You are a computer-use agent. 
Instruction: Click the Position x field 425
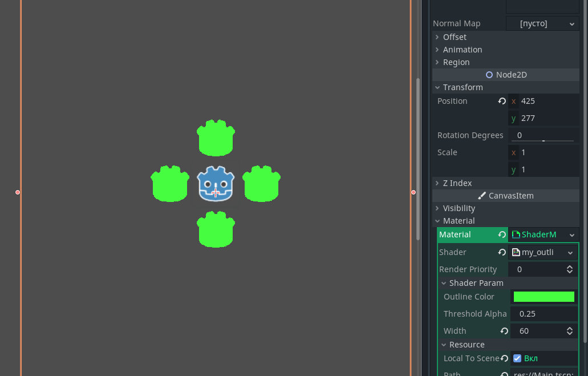click(x=544, y=101)
